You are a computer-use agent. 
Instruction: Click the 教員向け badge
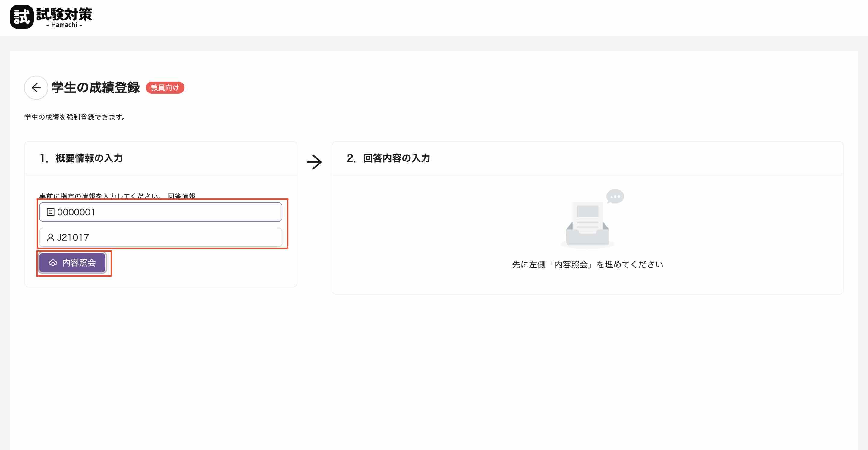click(165, 88)
